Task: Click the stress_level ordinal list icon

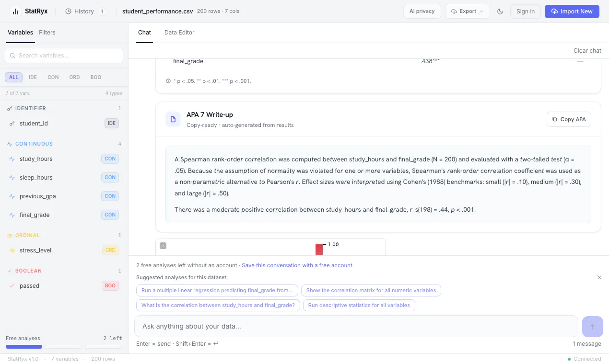Action: coord(12,250)
